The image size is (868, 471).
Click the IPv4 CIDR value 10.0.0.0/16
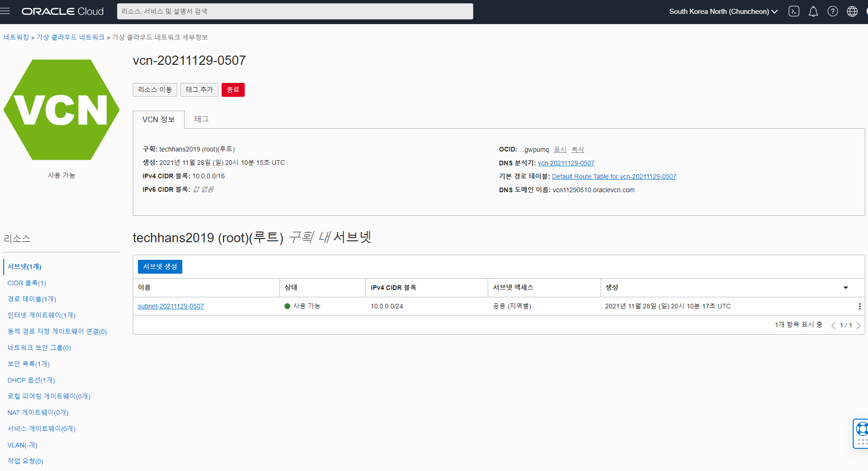coord(209,176)
